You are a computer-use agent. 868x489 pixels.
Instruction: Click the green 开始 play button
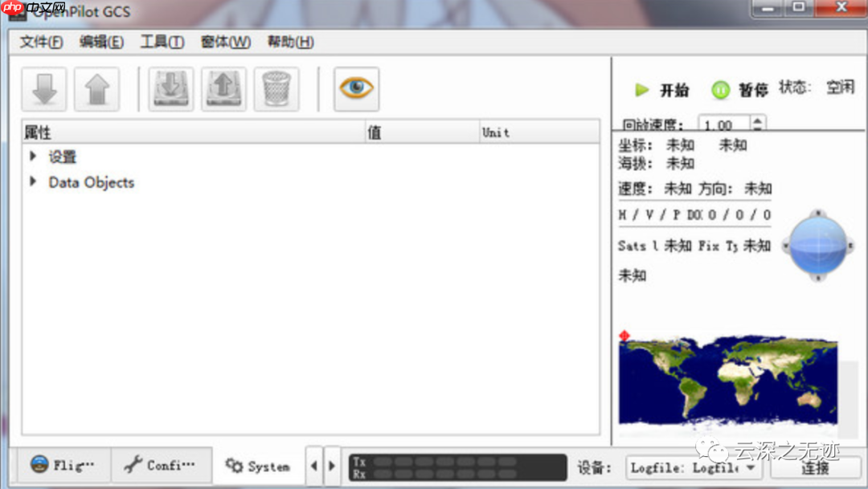tap(661, 90)
